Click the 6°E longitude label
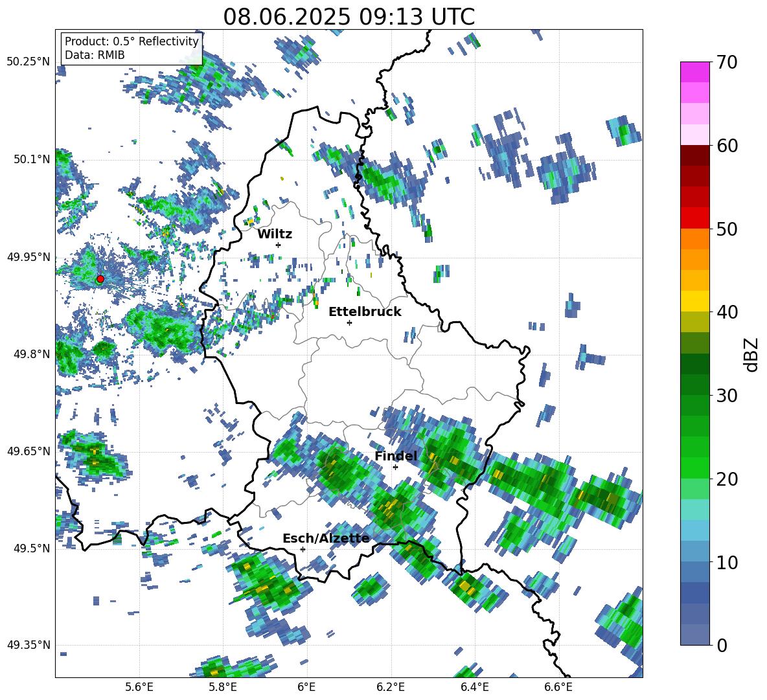 [306, 687]
